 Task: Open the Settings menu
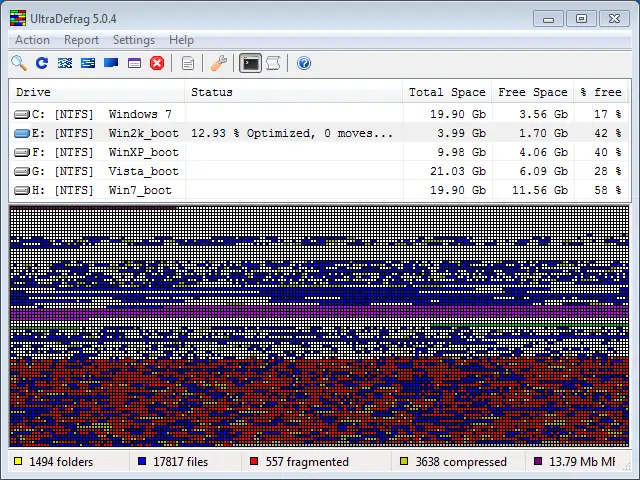click(134, 40)
